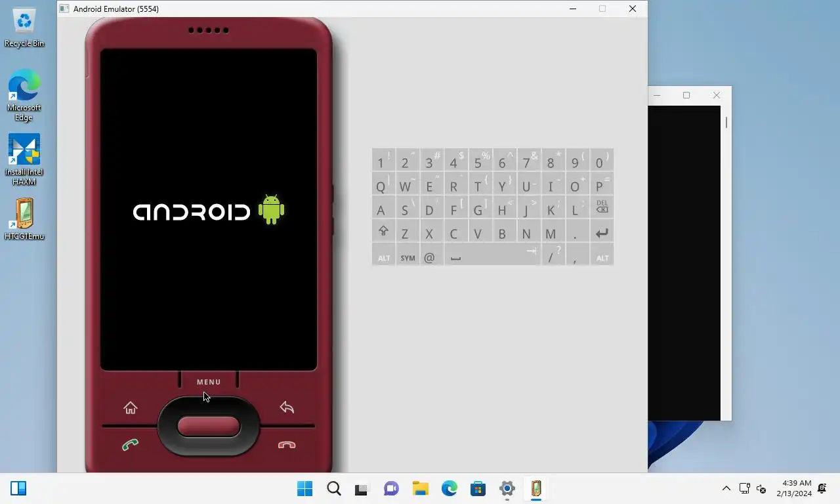The height and width of the screenshot is (504, 840).
Task: Click the 9 key on the emulator keyboard
Action: pos(577,161)
